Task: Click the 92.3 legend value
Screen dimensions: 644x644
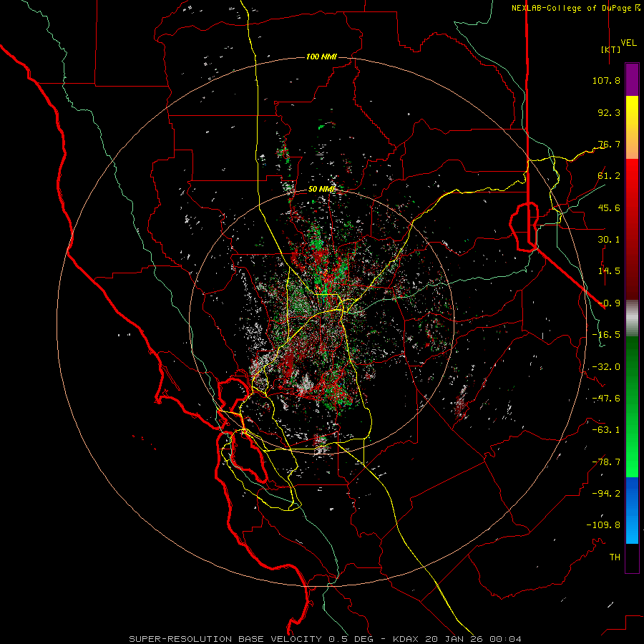Action: 609,112
